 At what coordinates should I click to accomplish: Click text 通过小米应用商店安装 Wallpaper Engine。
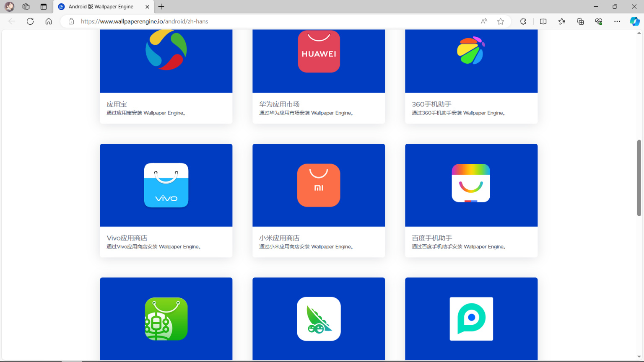[x=306, y=247]
